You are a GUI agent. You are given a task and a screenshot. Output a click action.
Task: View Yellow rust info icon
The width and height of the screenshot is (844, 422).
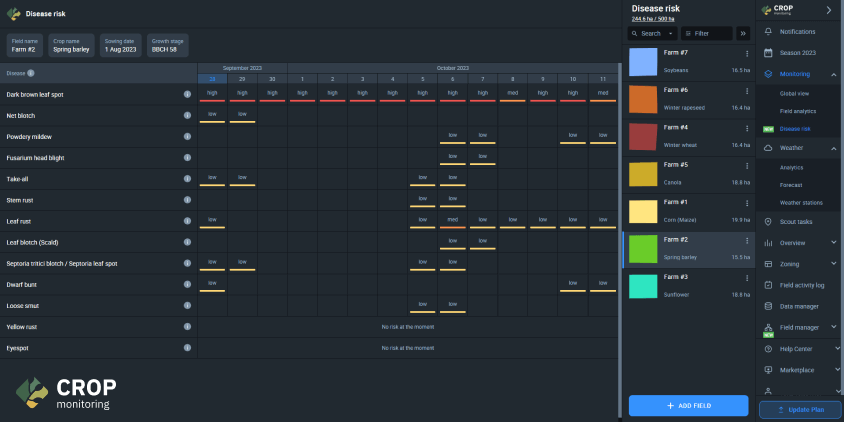pos(187,327)
